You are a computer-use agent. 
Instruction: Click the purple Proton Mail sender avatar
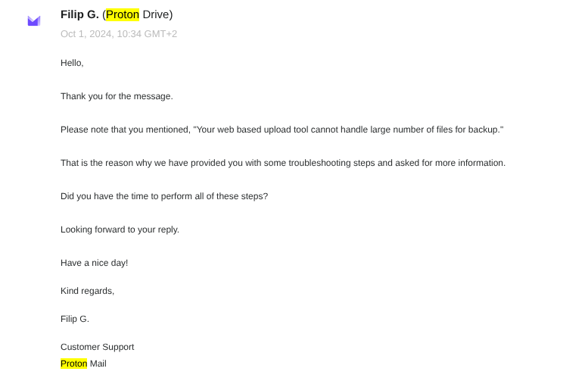[x=34, y=20]
